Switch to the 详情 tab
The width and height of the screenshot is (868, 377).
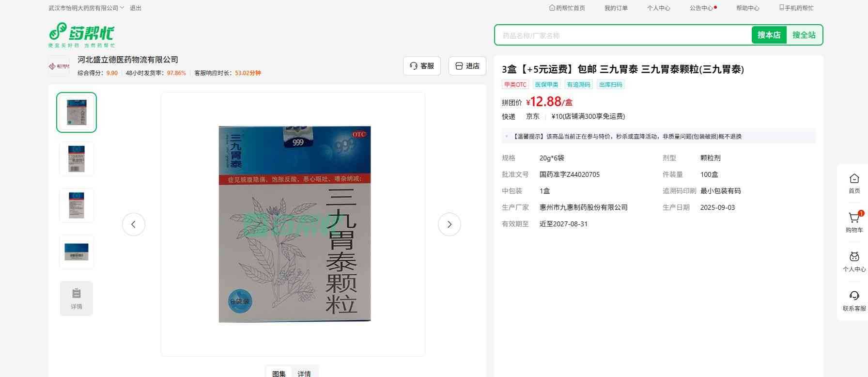(304, 373)
